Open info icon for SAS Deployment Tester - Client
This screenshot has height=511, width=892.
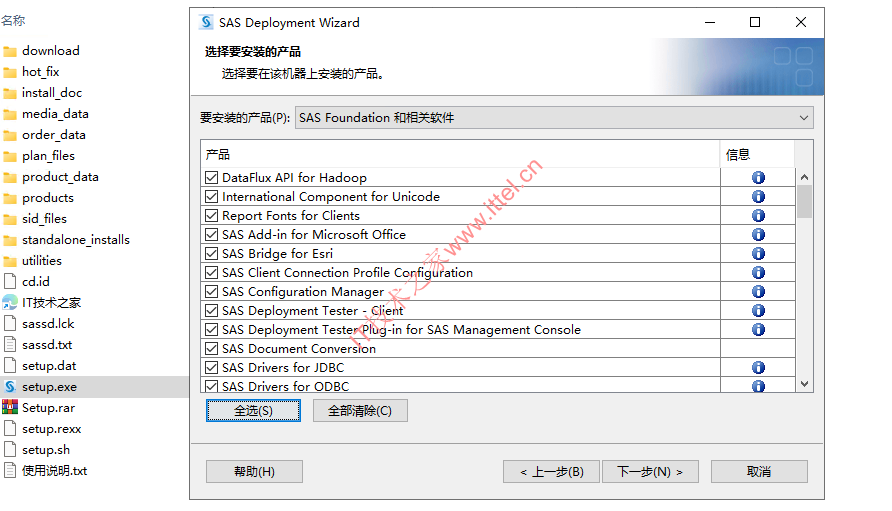(758, 311)
